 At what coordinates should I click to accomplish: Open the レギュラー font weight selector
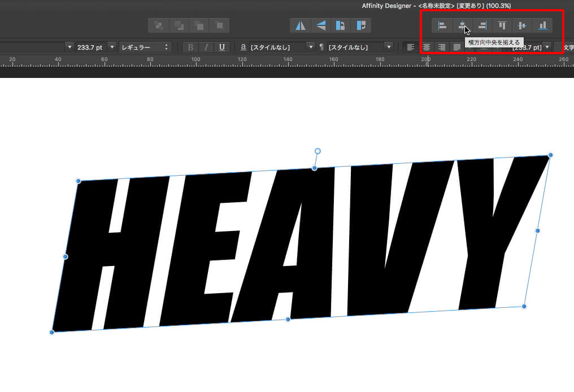145,47
